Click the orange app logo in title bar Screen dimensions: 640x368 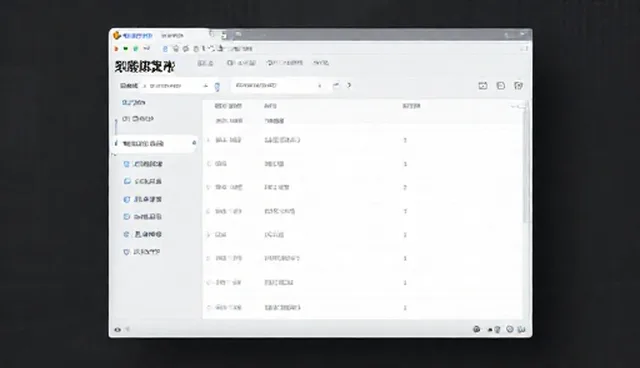point(117,35)
